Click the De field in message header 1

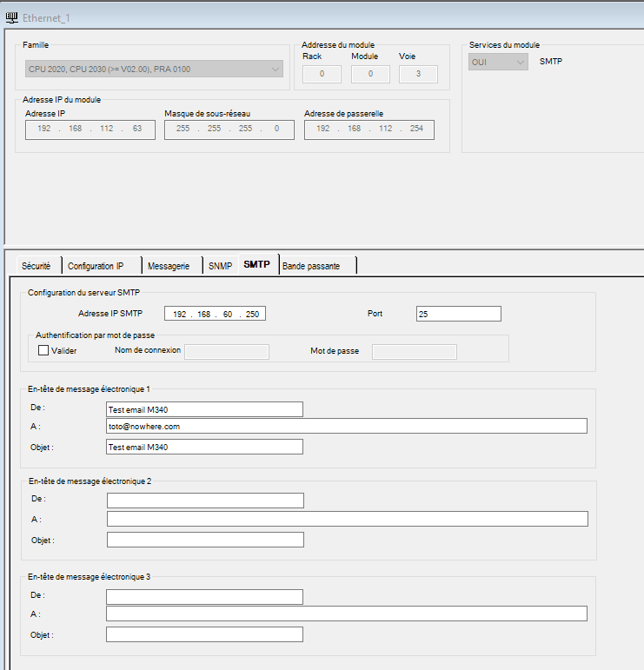[x=204, y=409]
